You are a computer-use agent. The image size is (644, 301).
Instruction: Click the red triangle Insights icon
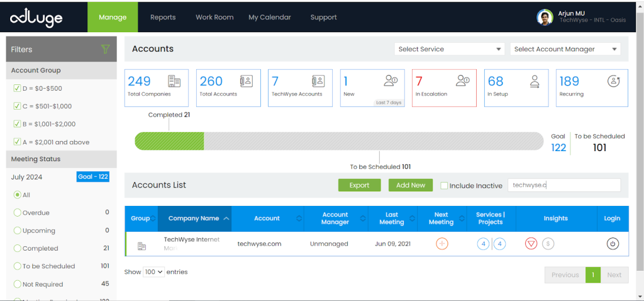531,244
